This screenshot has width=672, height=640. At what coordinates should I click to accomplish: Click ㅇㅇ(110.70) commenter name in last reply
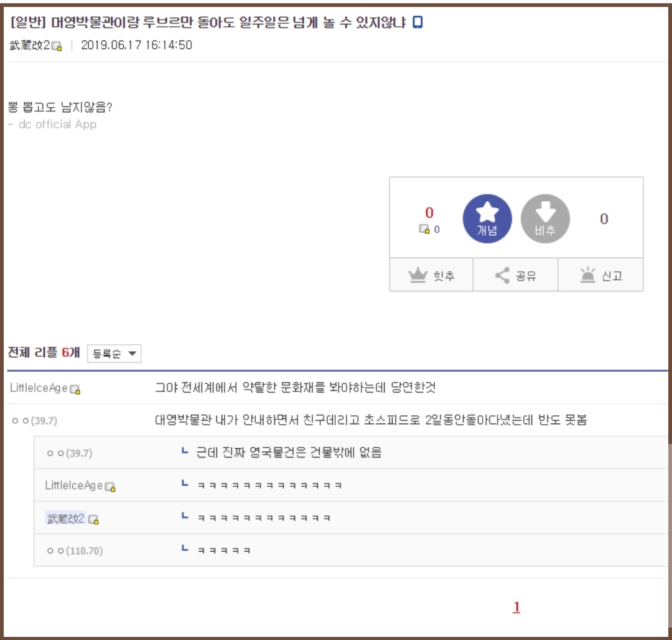click(x=75, y=550)
